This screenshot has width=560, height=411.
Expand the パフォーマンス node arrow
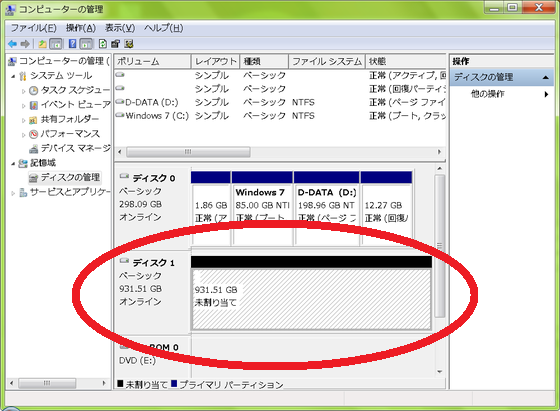coord(23,135)
